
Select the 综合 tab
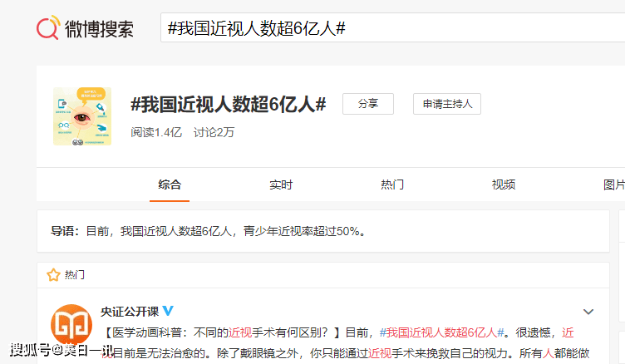[x=170, y=185]
